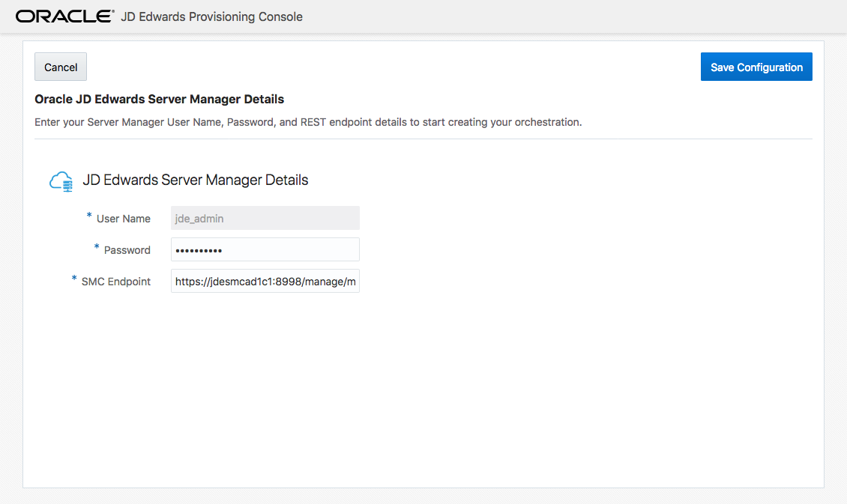This screenshot has height=504, width=847.
Task: Click the required asterisk next to User Name
Action: click(x=89, y=216)
